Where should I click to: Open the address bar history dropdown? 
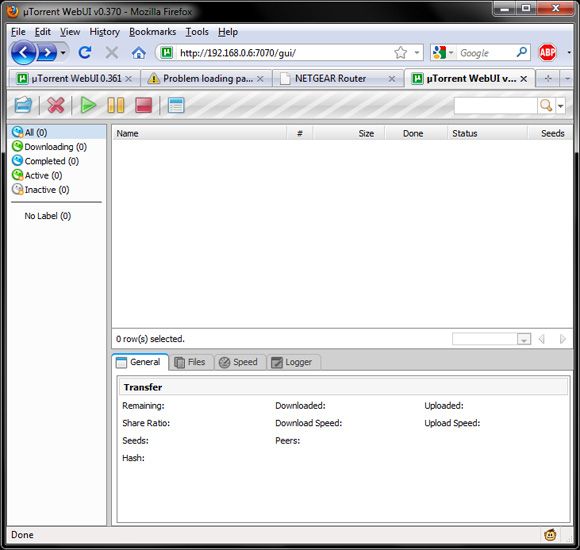[417, 53]
